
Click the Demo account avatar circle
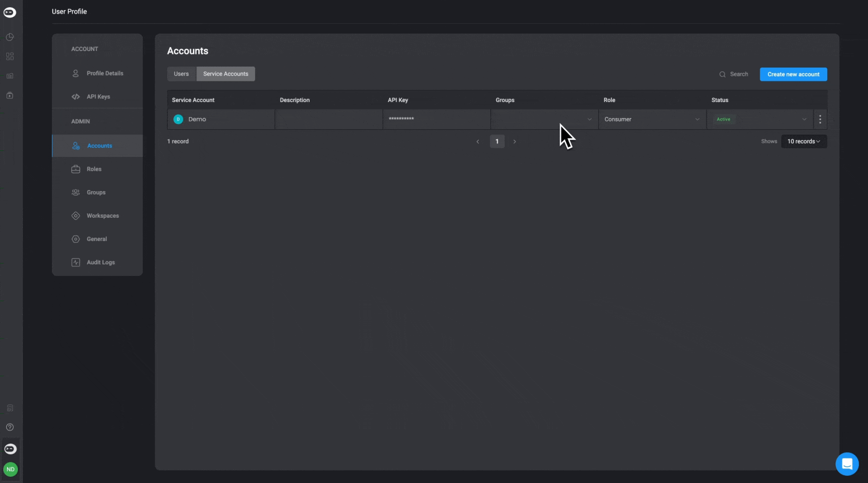[178, 119]
